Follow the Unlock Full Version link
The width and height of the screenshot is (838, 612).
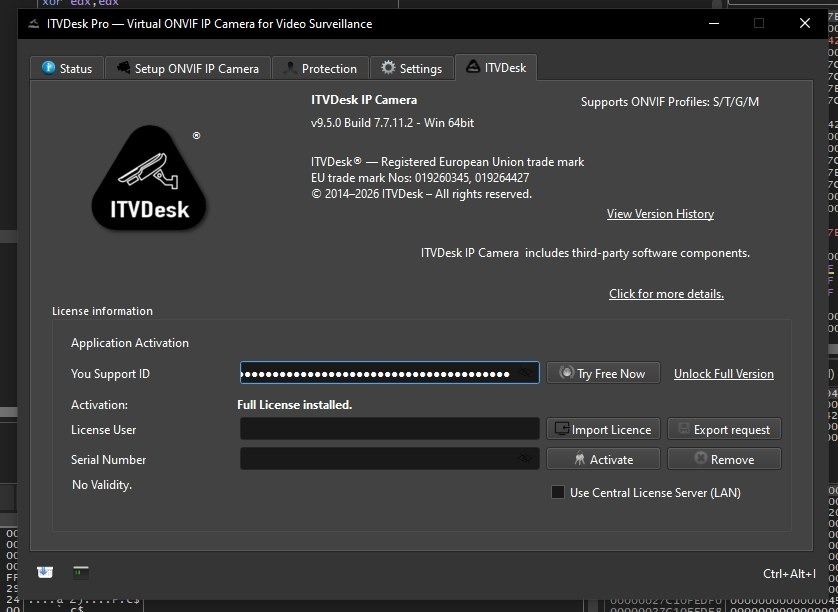tap(723, 373)
